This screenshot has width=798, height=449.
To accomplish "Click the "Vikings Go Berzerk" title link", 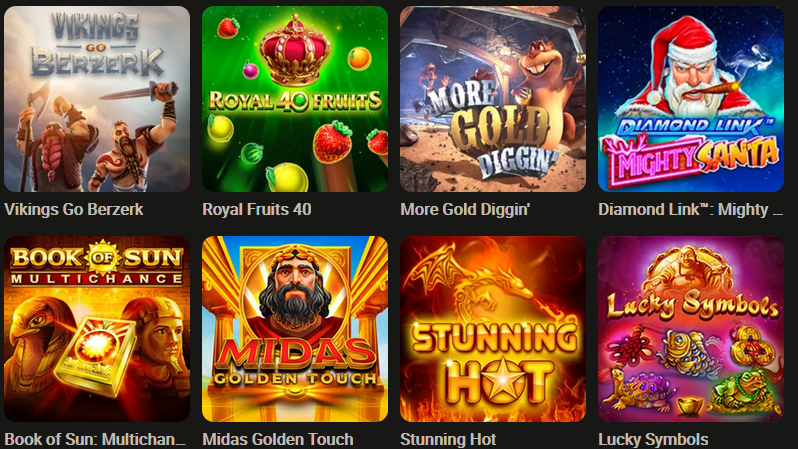I will 74,209.
